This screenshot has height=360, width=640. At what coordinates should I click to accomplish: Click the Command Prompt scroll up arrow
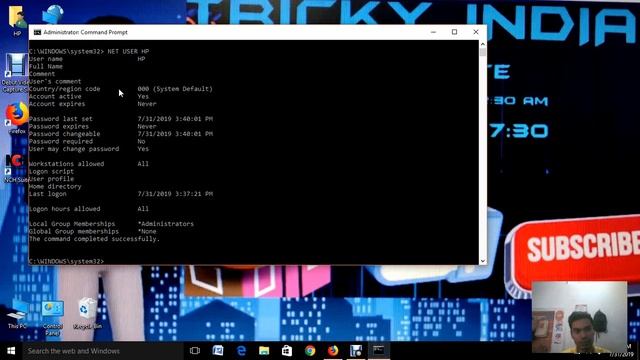[x=483, y=44]
